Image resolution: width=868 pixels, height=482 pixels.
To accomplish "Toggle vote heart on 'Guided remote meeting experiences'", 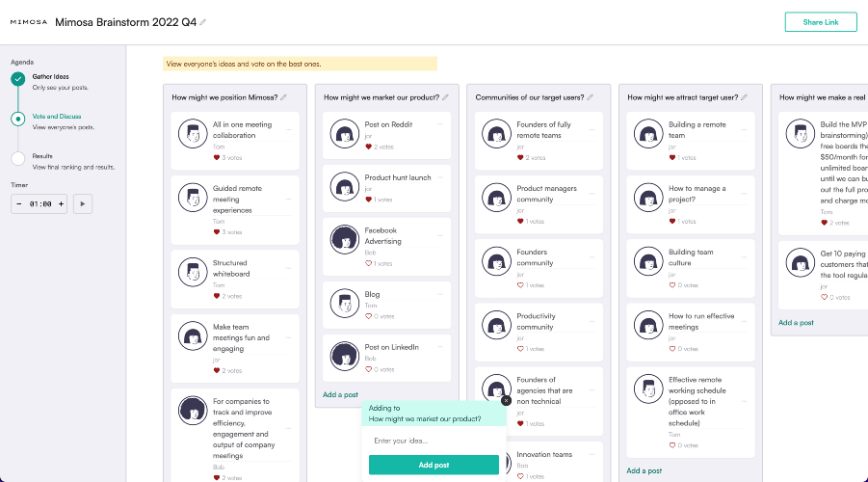I will click(217, 232).
